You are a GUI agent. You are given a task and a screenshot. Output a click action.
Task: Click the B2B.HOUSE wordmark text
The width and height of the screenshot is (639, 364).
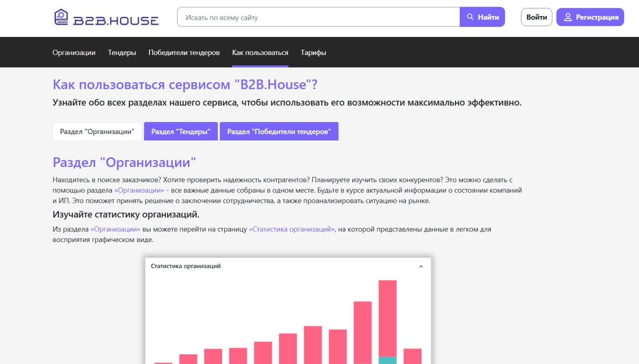[x=116, y=21]
